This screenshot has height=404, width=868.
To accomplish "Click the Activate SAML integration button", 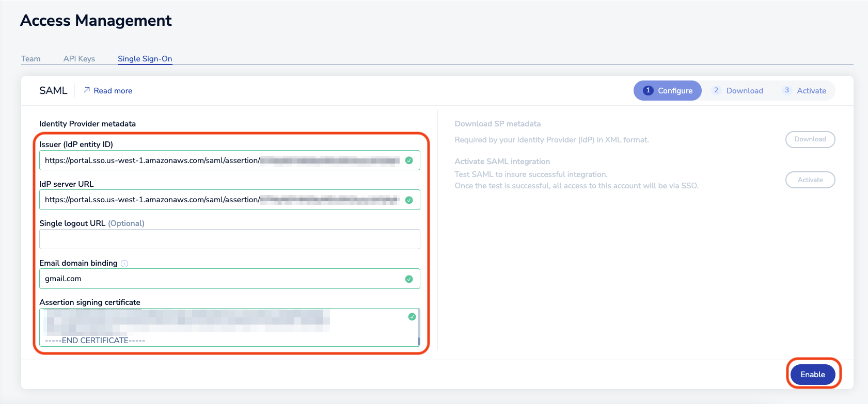I will (810, 180).
